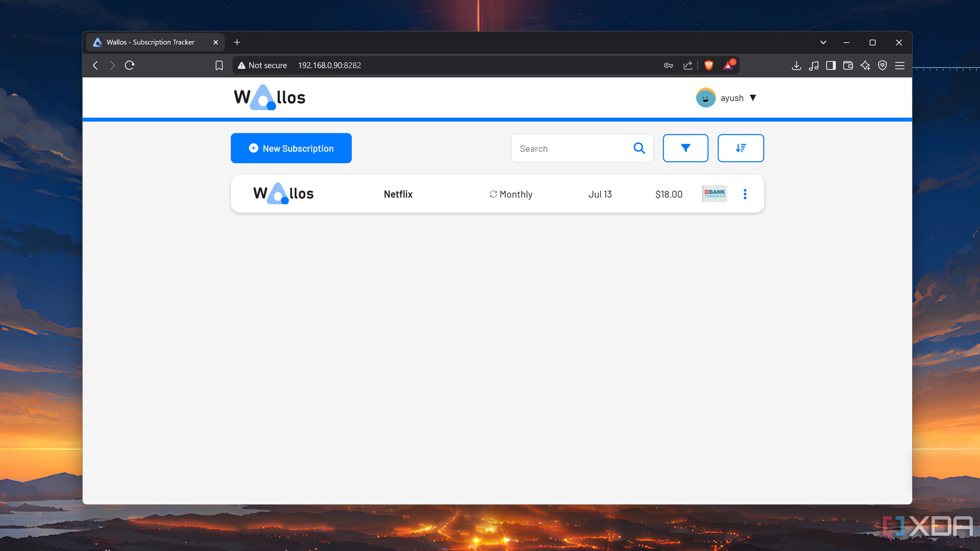Open the sort order button
Screen dimensions: 980x551
pos(741,148)
